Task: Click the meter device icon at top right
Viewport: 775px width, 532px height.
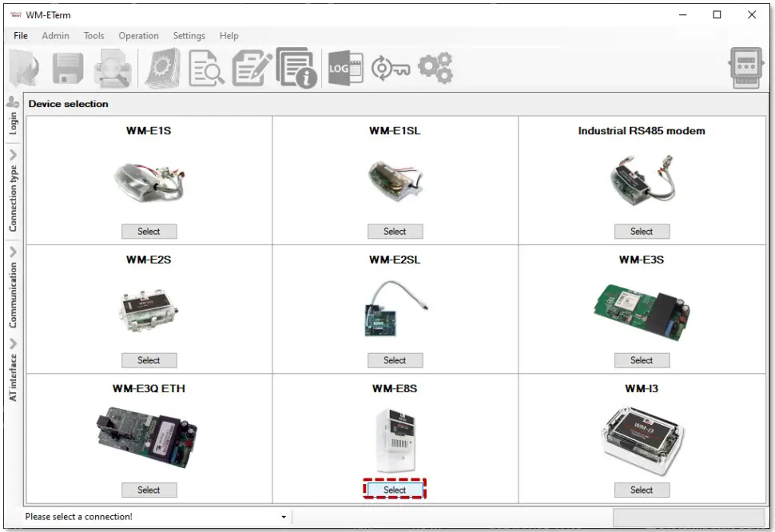Action: (746, 68)
